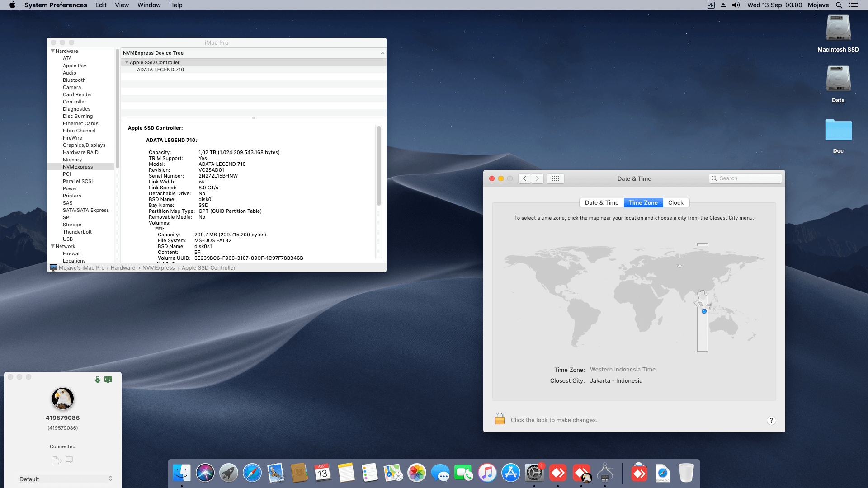
Task: Collapse the Apple SSD Controller node
Action: (x=127, y=62)
